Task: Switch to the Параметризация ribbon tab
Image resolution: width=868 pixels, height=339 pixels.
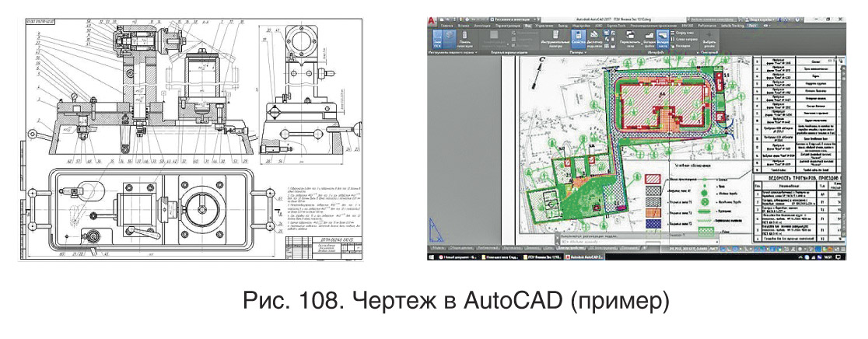Action: [x=508, y=26]
